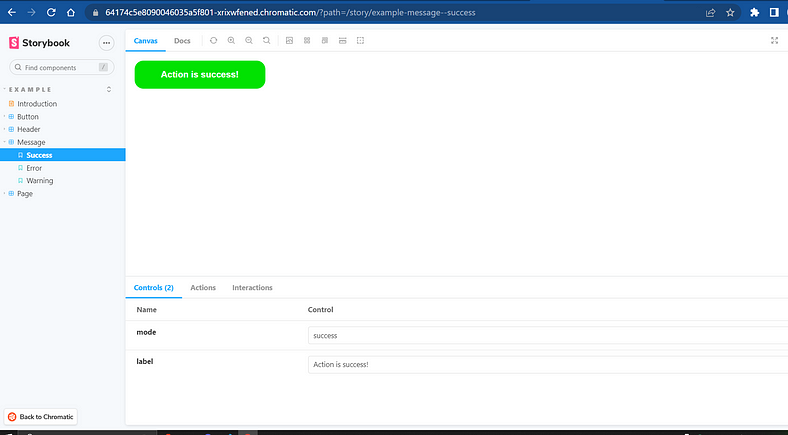Select the Error story
The height and width of the screenshot is (435, 788).
coord(34,168)
